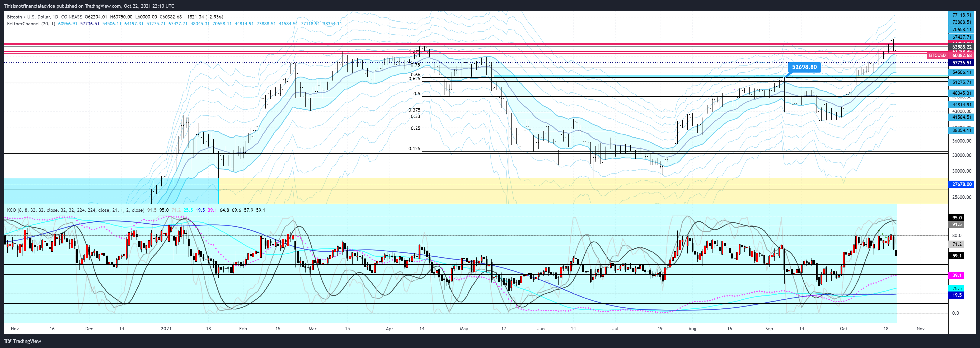This screenshot has width=980, height=348.
Task: Click the 0.25 Fibonacci level label
Action: coord(415,129)
